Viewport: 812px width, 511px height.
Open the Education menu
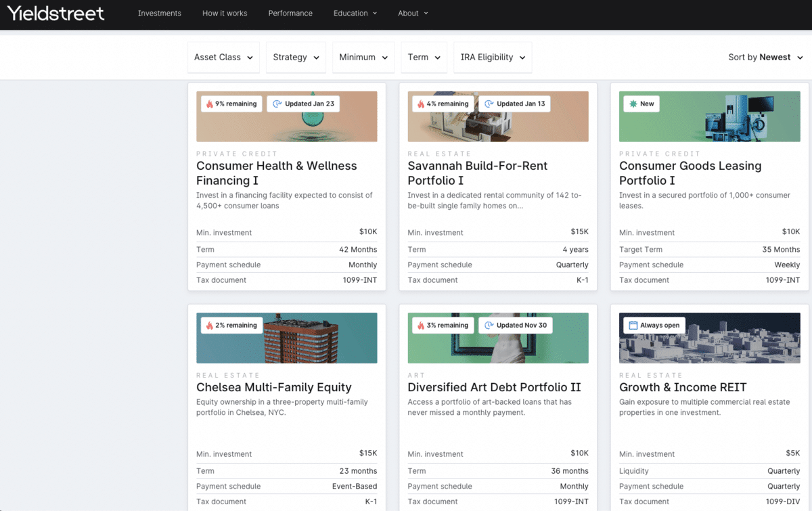(355, 14)
